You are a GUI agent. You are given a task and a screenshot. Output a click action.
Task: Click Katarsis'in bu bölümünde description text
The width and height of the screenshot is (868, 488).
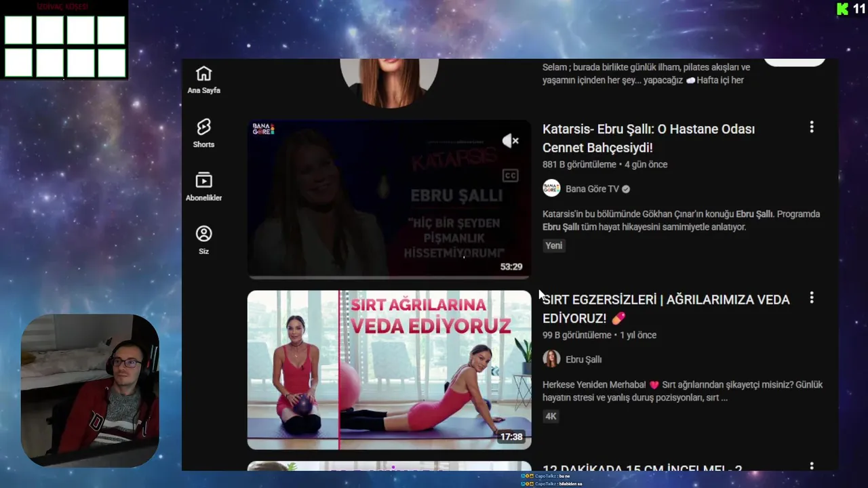pyautogui.click(x=681, y=221)
